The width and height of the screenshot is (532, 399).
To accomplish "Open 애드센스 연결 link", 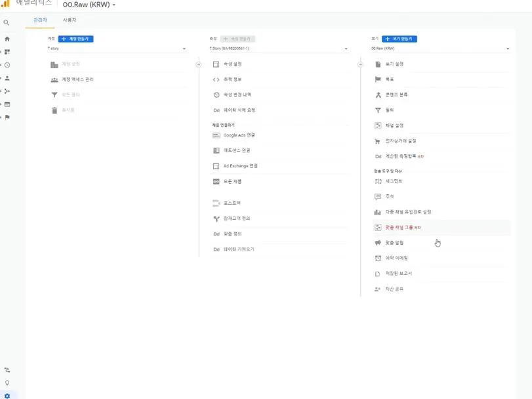I will 237,151.
